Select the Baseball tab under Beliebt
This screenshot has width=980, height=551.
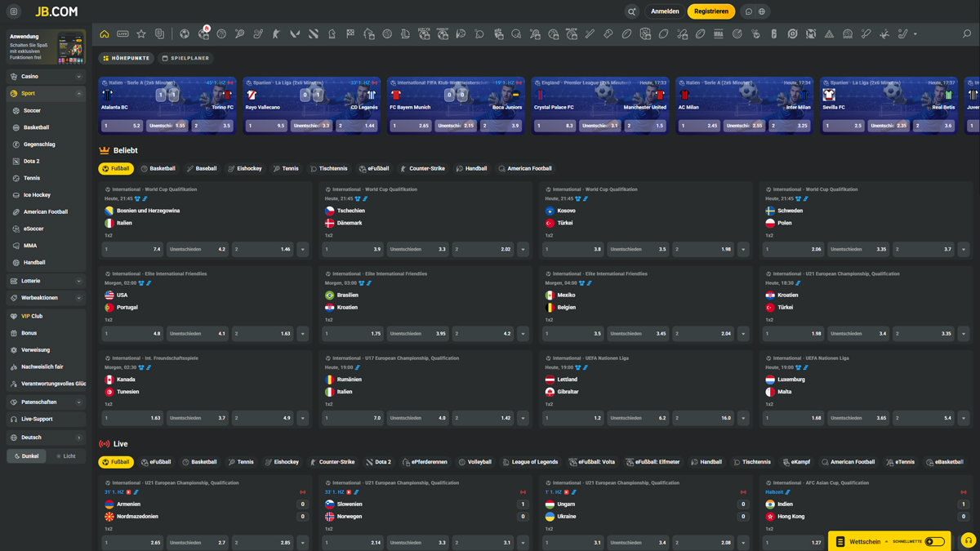[202, 169]
